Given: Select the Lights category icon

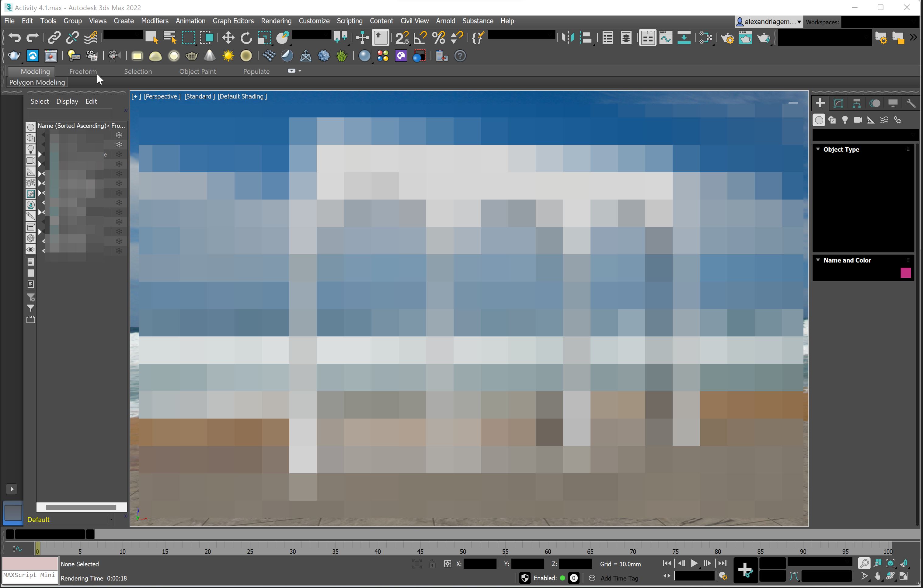Looking at the screenshot, I should 845,120.
